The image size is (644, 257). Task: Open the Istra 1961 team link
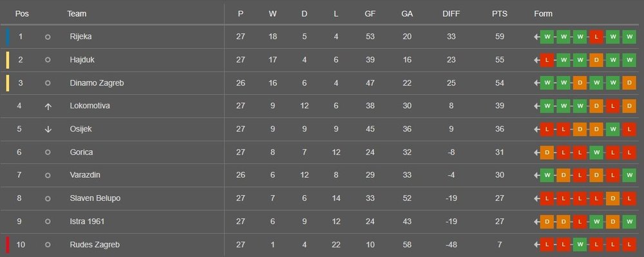(87, 222)
